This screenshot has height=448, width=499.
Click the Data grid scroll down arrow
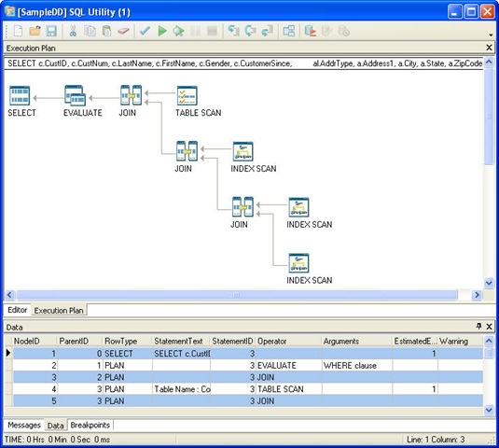pyautogui.click(x=489, y=410)
